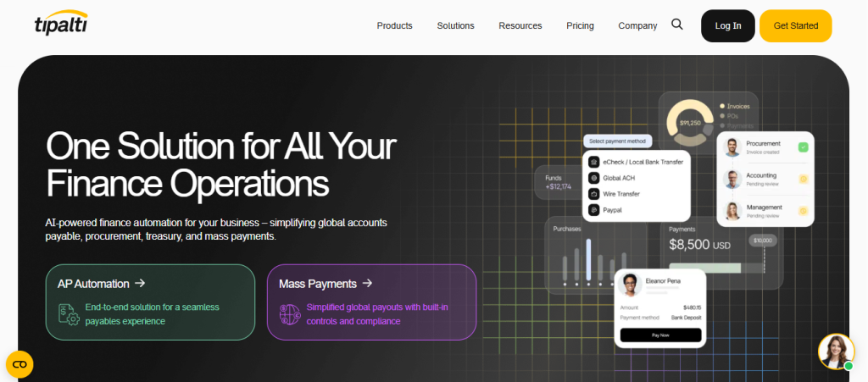The width and height of the screenshot is (868, 382).
Task: Open the Solutions menu
Action: [x=455, y=25]
